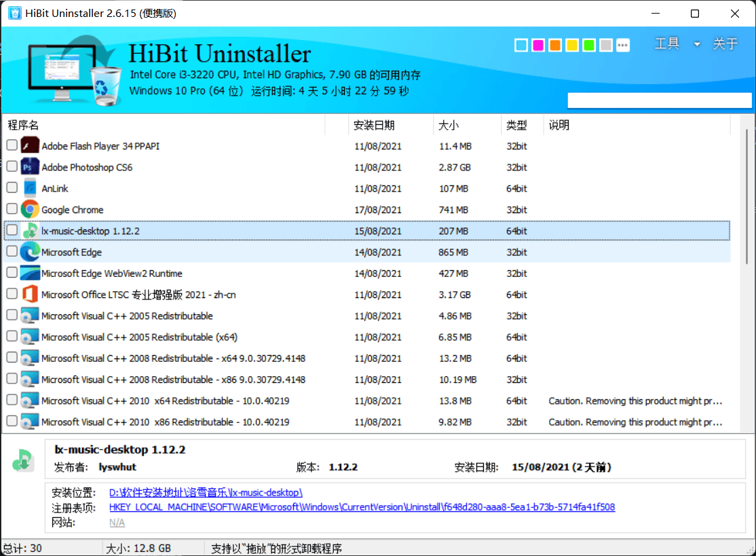The width and height of the screenshot is (756, 556).
Task: Expand more theme colors with the ellipsis
Action: pos(623,45)
